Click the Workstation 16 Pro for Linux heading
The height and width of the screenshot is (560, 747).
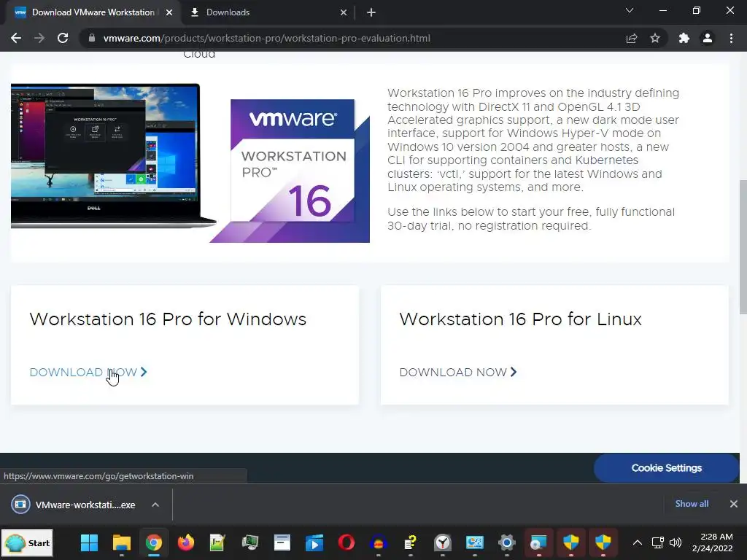[x=520, y=319]
